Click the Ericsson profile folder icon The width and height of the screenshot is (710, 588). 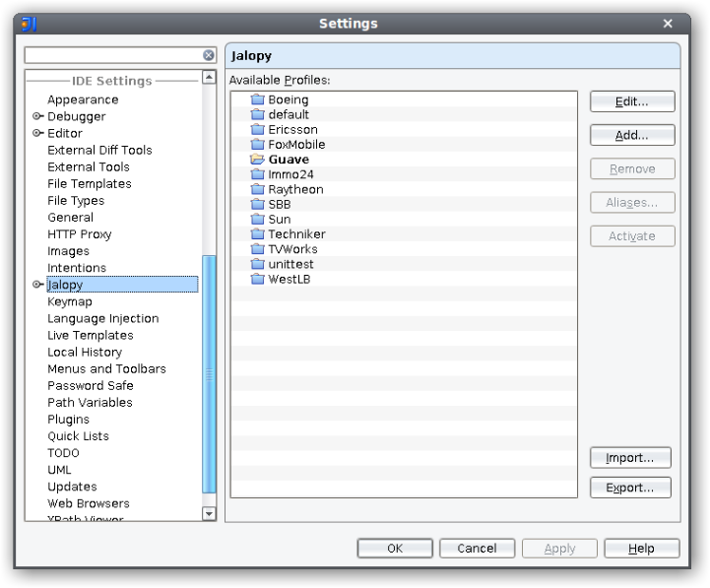tap(257, 129)
